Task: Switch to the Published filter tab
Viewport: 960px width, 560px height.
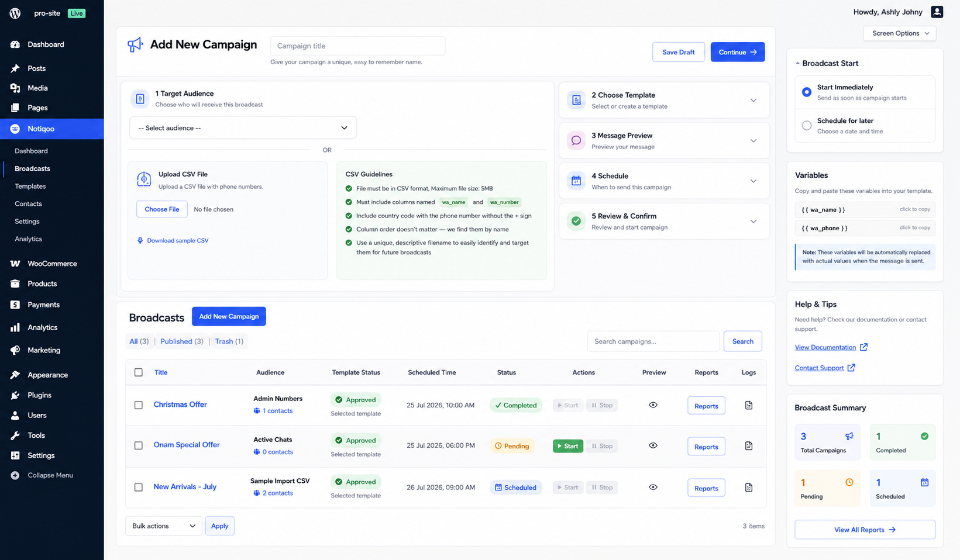Action: (x=182, y=341)
